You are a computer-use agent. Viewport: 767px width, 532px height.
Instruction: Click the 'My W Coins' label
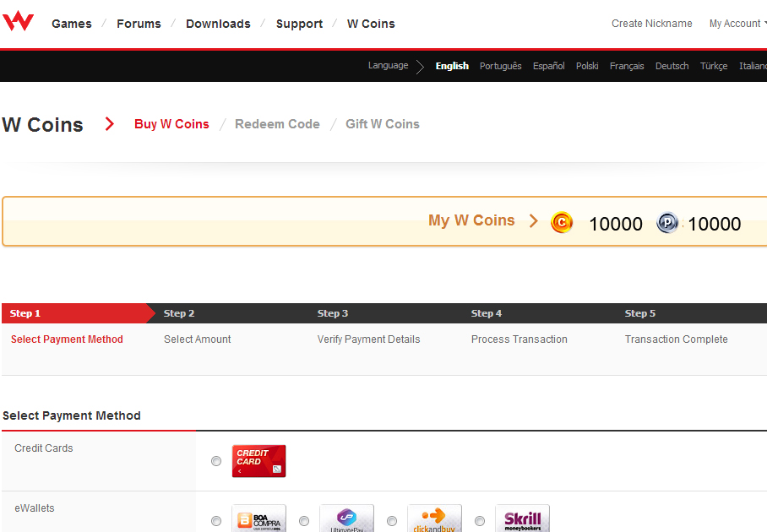471,220
